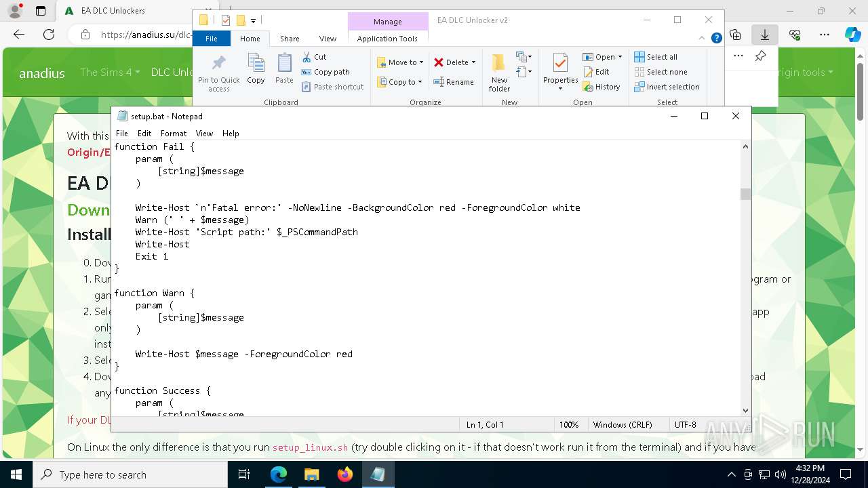Switch to the Share ribbon tab
The image size is (868, 488).
pos(290,39)
